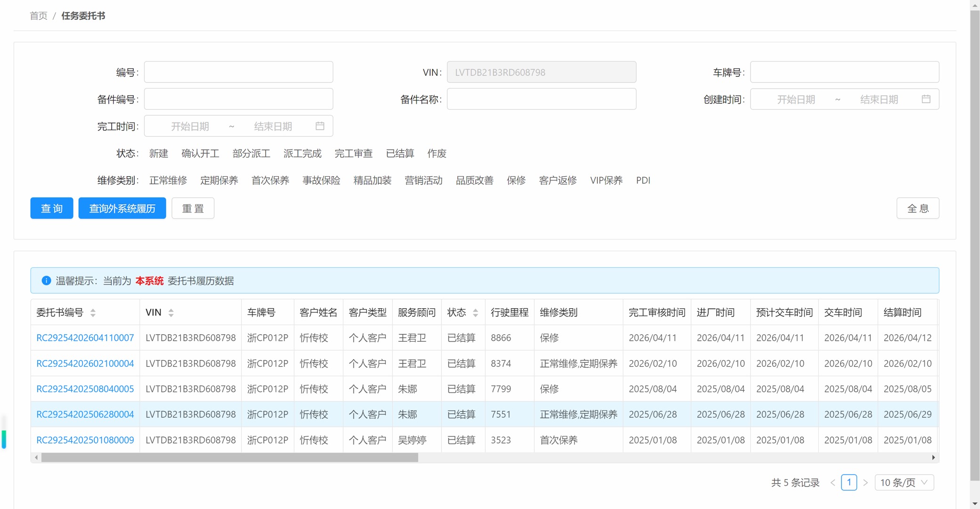Open 完工时间 end date picker
The width and height of the screenshot is (980, 509).
tap(273, 126)
